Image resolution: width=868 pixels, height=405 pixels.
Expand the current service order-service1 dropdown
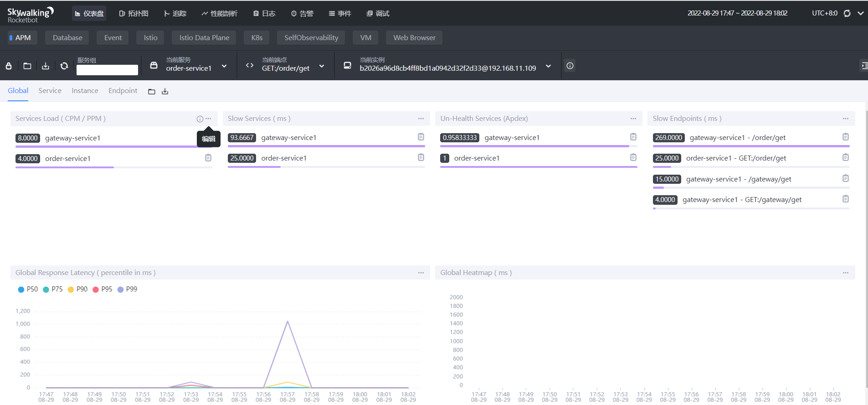coord(224,66)
